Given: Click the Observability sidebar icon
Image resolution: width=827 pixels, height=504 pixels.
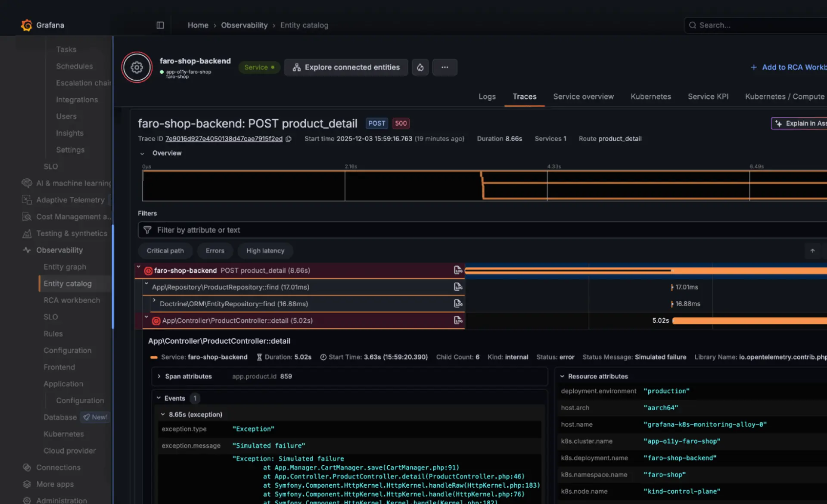Looking at the screenshot, I should click(27, 250).
